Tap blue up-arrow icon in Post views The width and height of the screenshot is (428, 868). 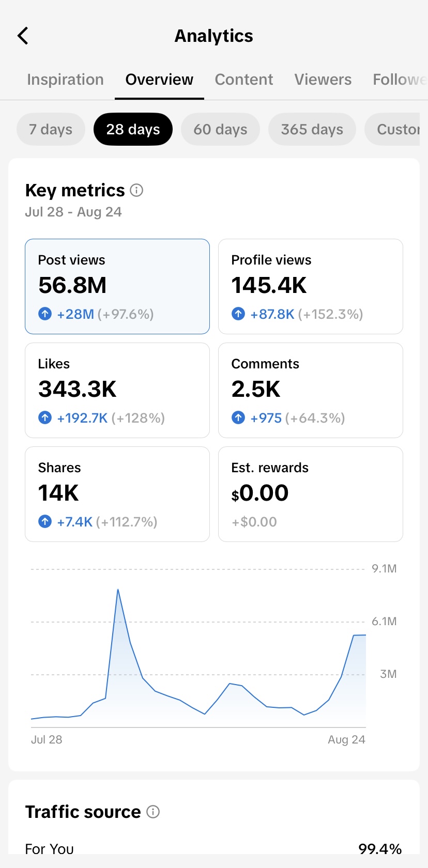tap(45, 314)
